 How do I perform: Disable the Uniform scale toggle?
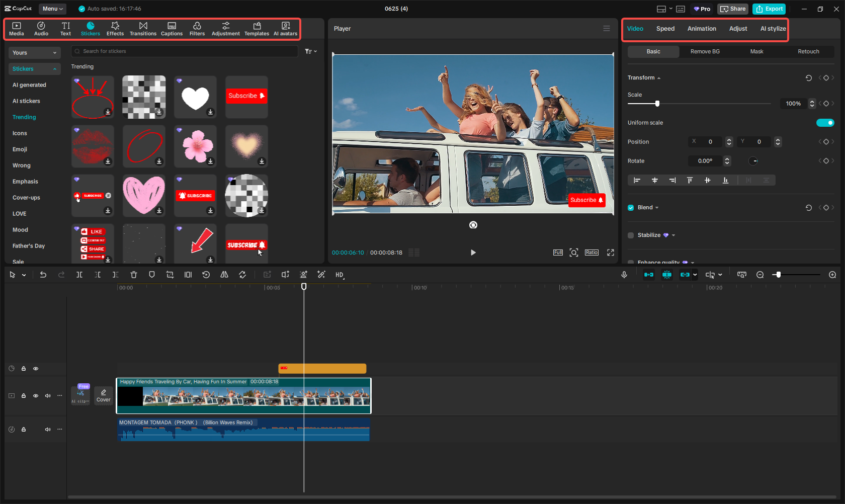[825, 122]
